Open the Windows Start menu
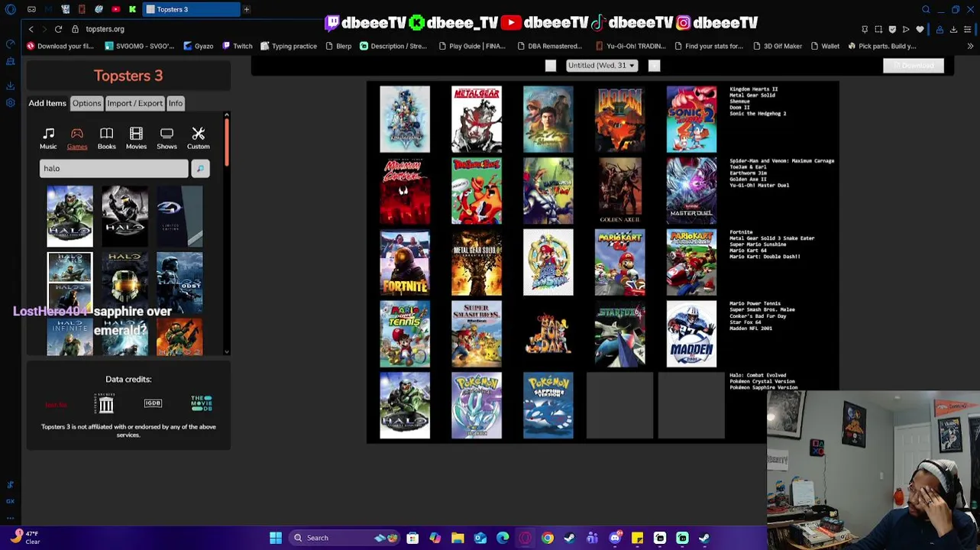Screen dimensions: 980x550 tap(276, 538)
